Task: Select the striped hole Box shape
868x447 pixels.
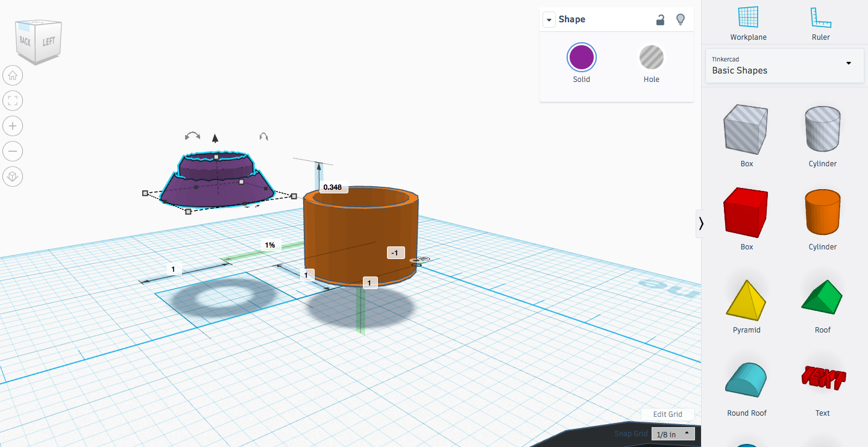Action: [x=746, y=129]
